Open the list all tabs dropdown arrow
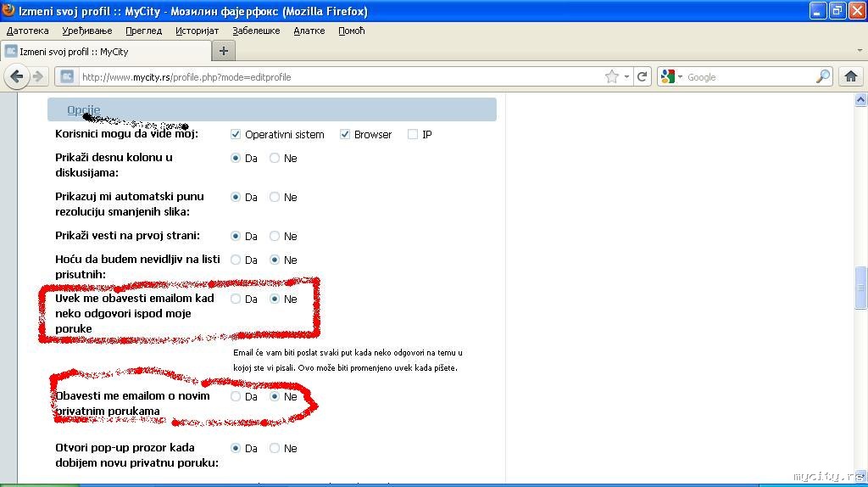The image size is (868, 487). [x=860, y=50]
